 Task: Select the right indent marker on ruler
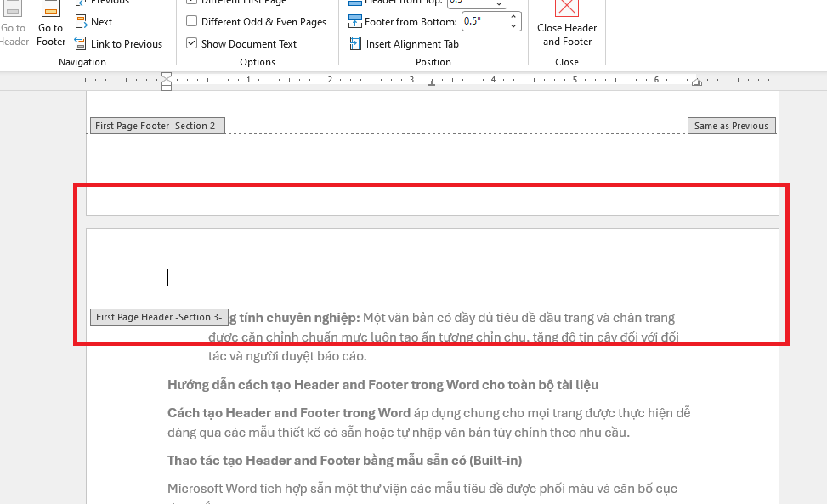pyautogui.click(x=697, y=82)
